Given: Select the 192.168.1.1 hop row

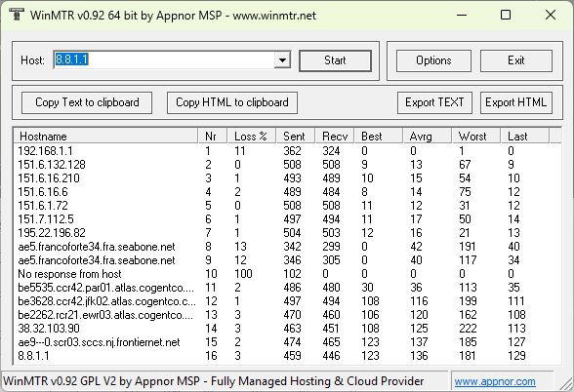Looking at the screenshot, I should (x=287, y=150).
